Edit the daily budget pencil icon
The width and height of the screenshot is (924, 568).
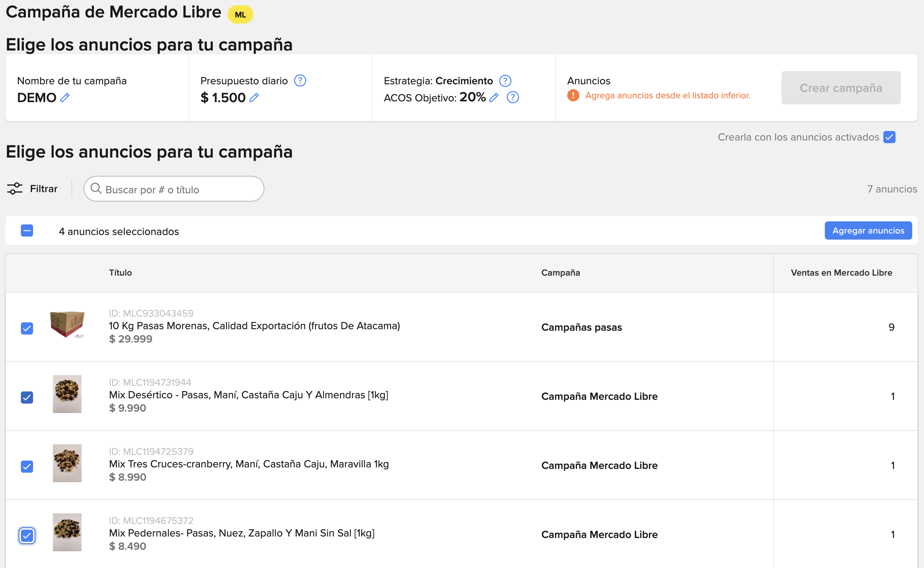pos(254,98)
